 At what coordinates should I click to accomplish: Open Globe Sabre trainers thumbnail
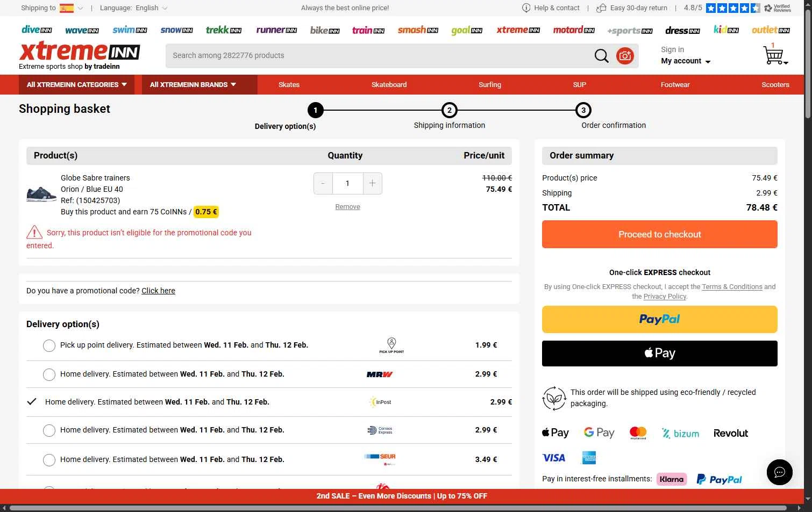[41, 194]
